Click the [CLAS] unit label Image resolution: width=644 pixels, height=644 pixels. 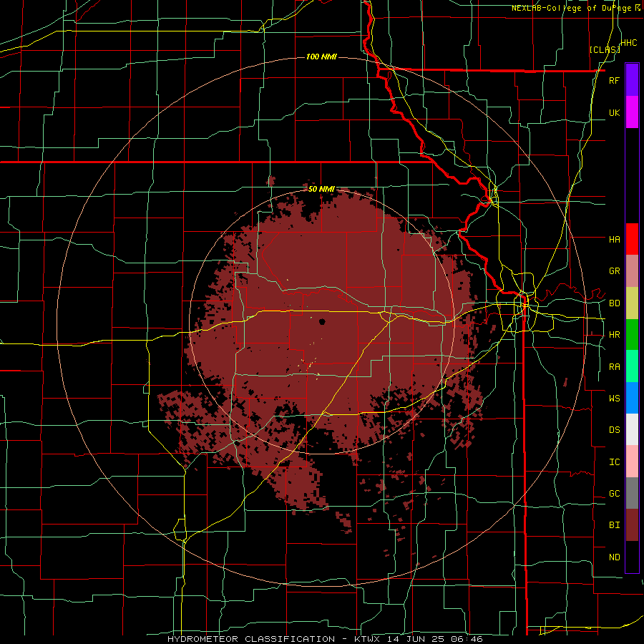point(605,49)
